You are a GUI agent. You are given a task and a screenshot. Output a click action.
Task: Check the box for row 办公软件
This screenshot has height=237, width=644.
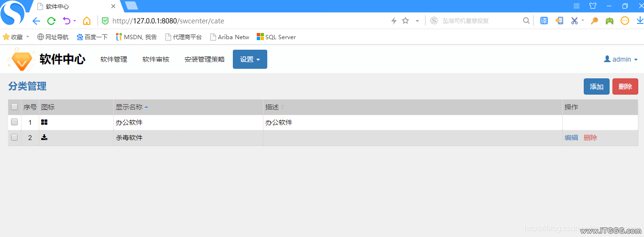tap(14, 122)
